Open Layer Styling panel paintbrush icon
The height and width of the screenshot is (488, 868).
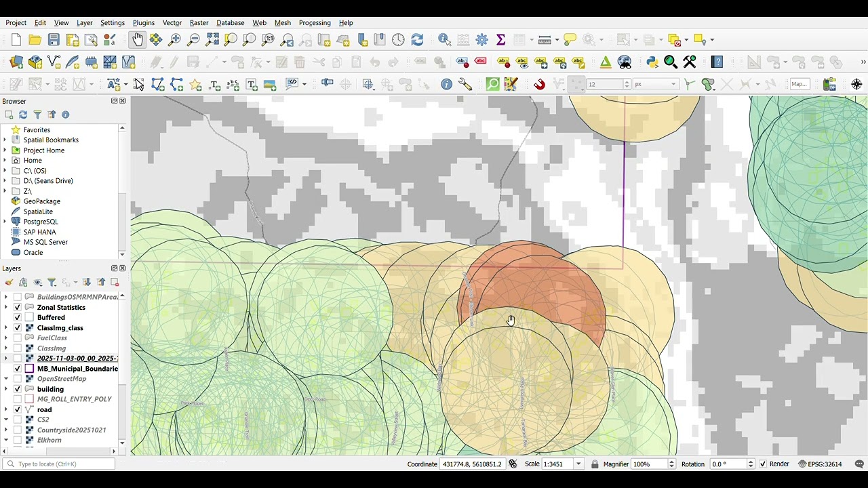pos(8,283)
